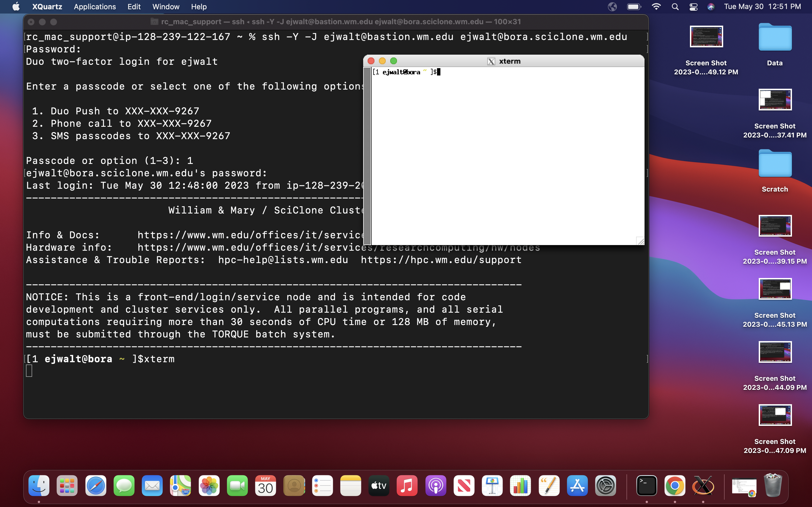
Task: Open Finder from the Dock
Action: point(39,486)
